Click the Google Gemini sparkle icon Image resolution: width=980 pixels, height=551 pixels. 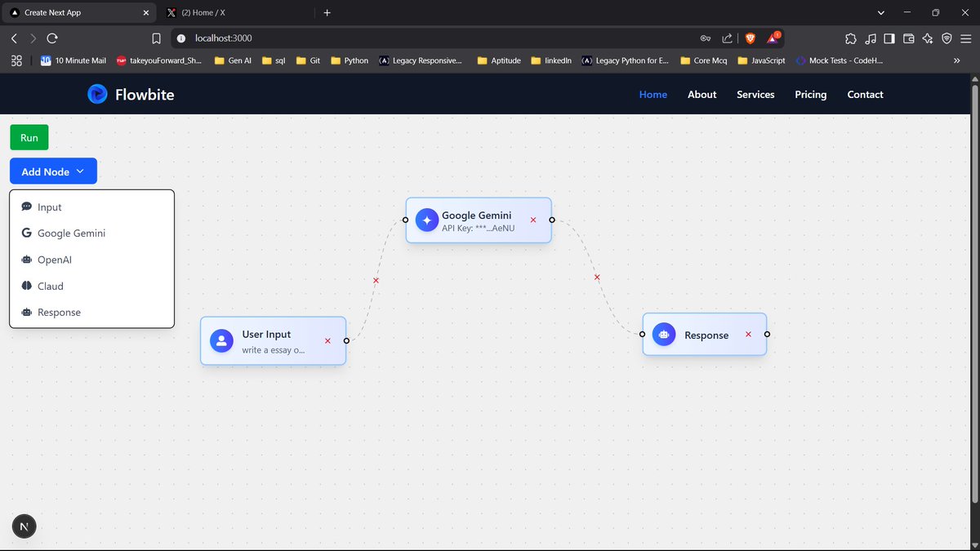(x=426, y=220)
